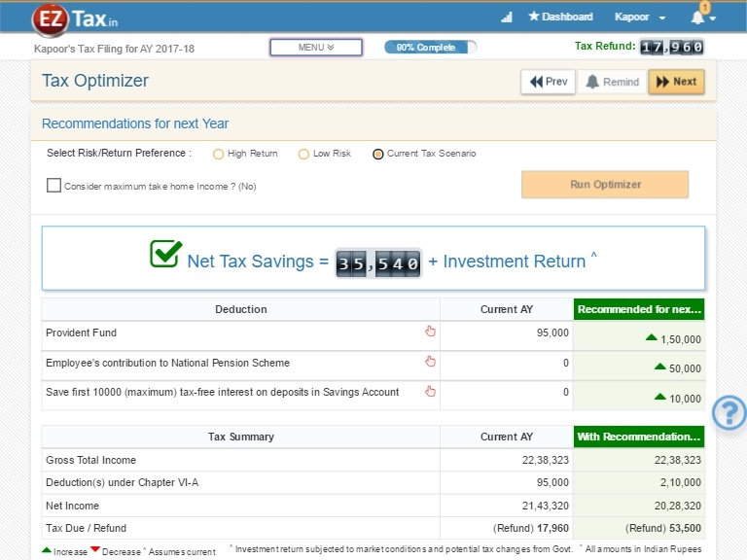Go to the Dashboard link
The image size is (747, 560).
[560, 17]
